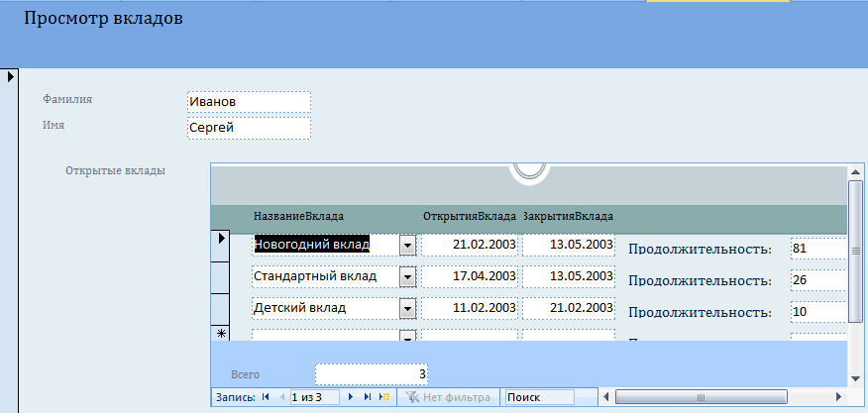Click the Имя label
This screenshot has height=413, width=868.
click(54, 125)
